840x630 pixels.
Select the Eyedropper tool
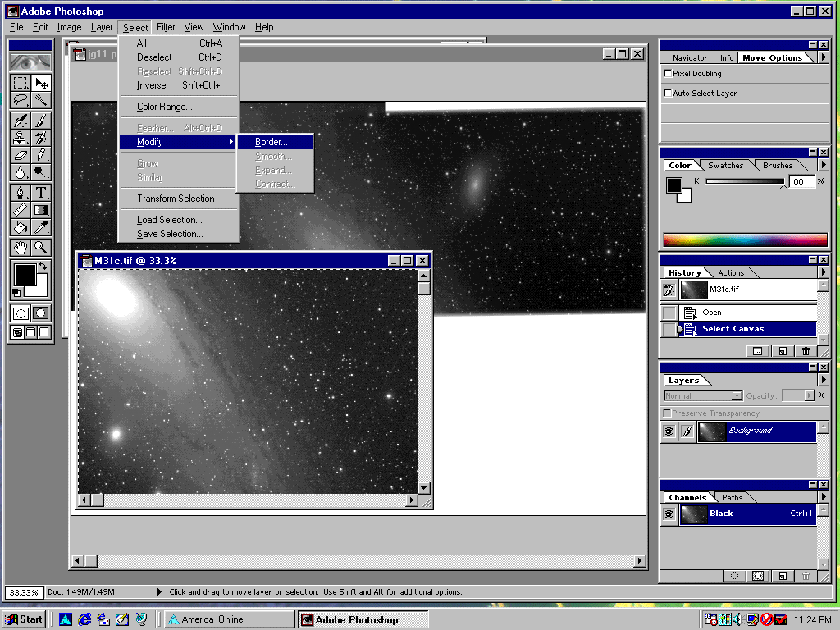pos(41,228)
